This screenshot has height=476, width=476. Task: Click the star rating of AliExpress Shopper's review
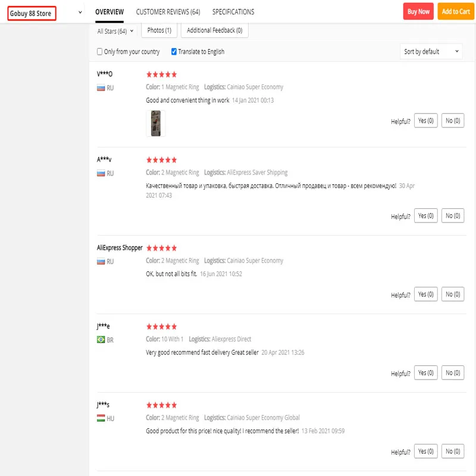[161, 248]
